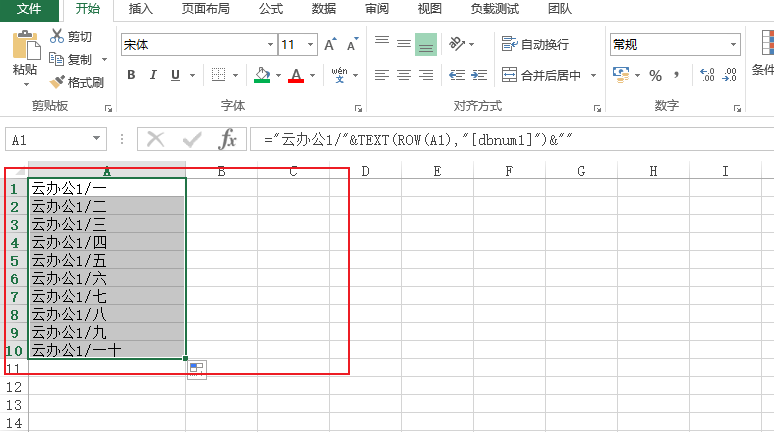Open the phonetic guide wén icon

[x=339, y=75]
